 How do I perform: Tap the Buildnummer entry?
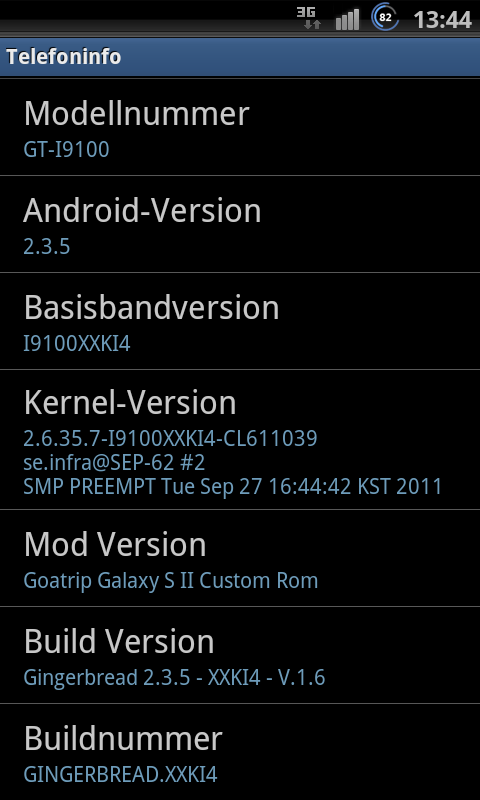point(240,752)
